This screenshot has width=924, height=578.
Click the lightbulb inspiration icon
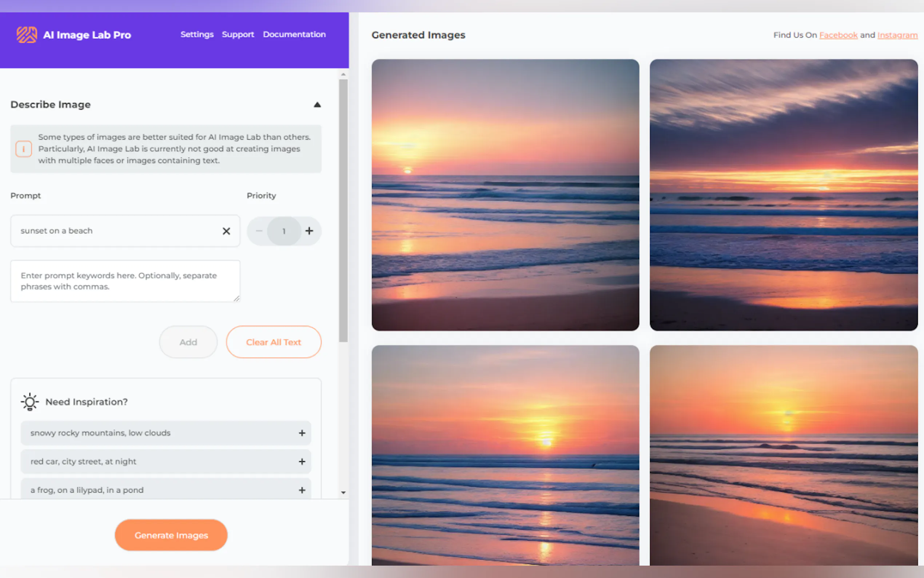pyautogui.click(x=30, y=402)
